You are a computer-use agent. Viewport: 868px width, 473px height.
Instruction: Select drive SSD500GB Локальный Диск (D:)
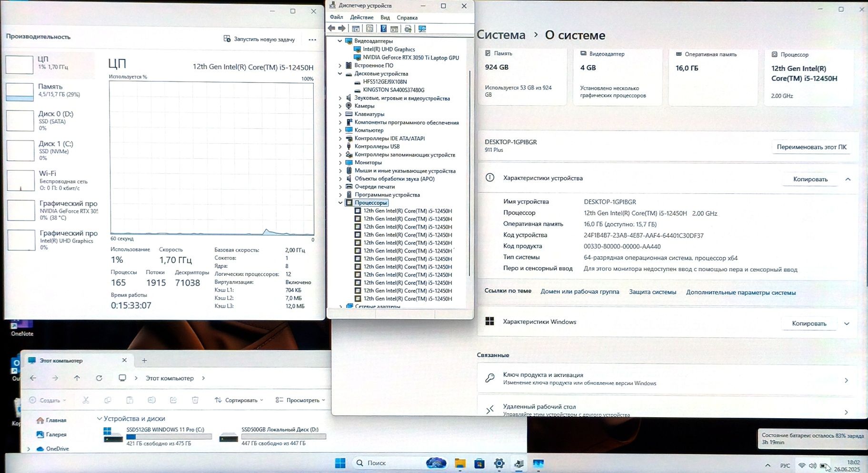(273, 436)
